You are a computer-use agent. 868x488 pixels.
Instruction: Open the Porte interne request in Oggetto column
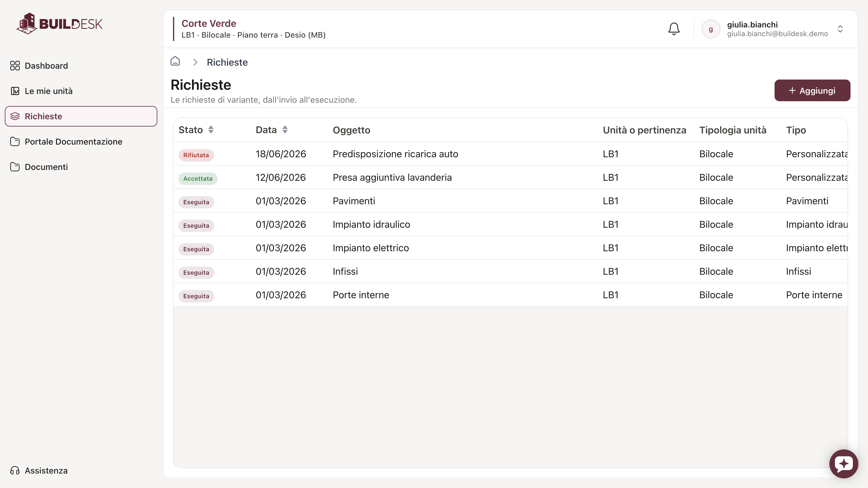(361, 295)
